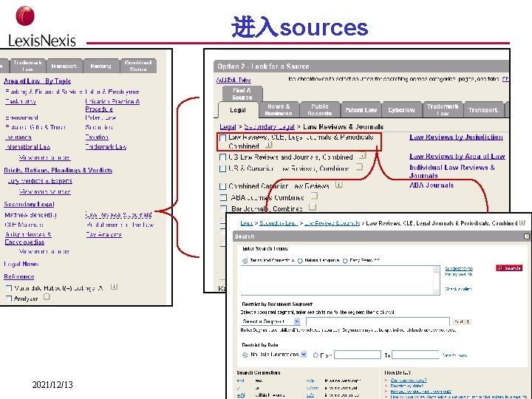The image size is (532, 399).
Task: Click search terms box scroll-up arrow
Action: pos(436,270)
